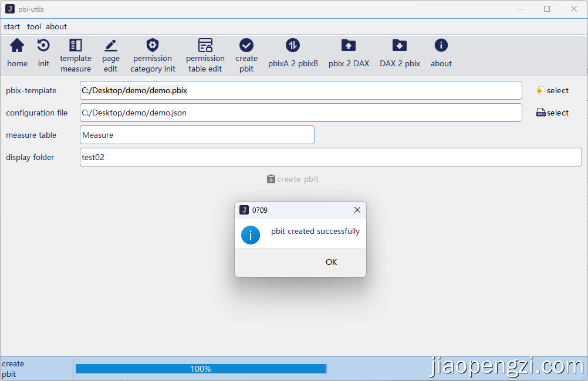
Task: Close the 0709 dialog with X
Action: pyautogui.click(x=357, y=210)
